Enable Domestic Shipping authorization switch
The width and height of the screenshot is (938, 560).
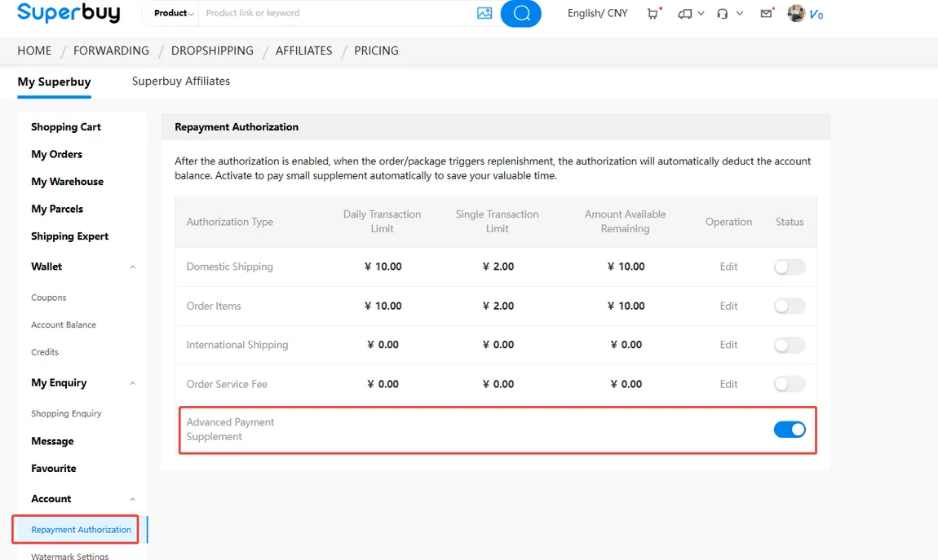click(790, 267)
